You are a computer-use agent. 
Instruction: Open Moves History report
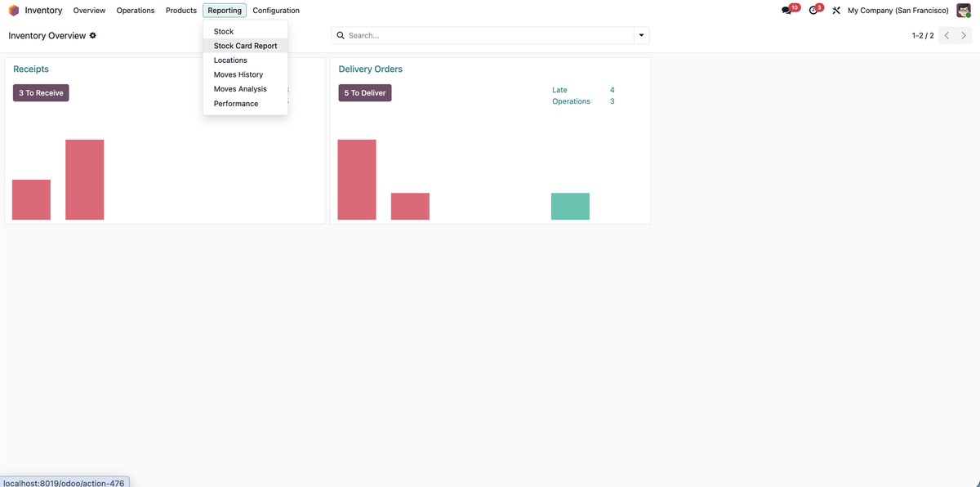tap(238, 74)
